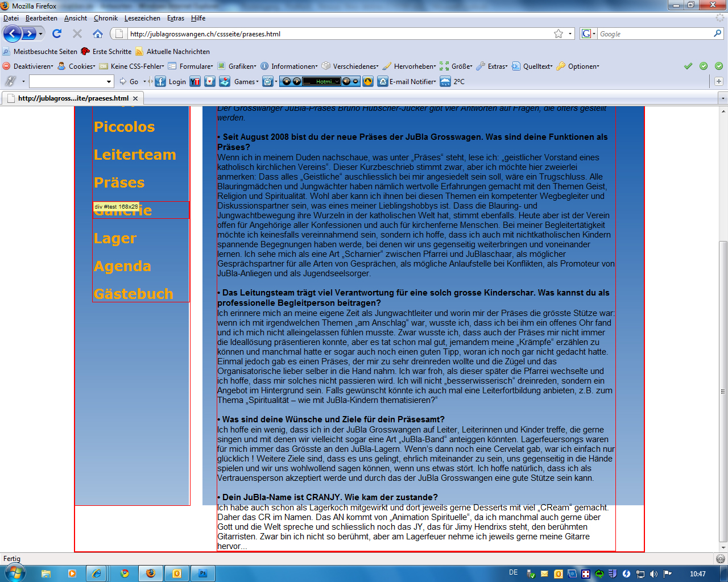Bookmark this page with the star icon
This screenshot has width=728, height=582.
point(559,34)
